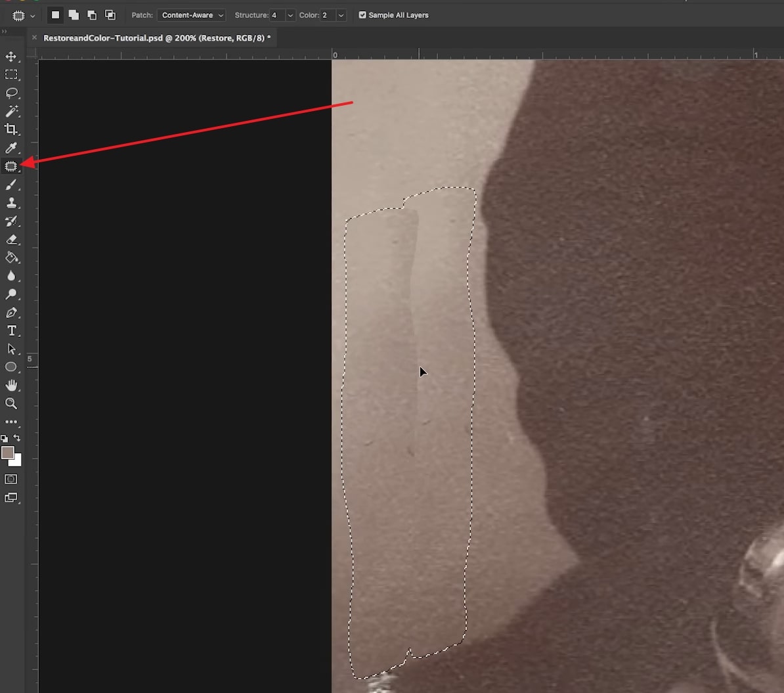Choose the Eraser tool
This screenshot has height=693, width=784.
coord(11,240)
